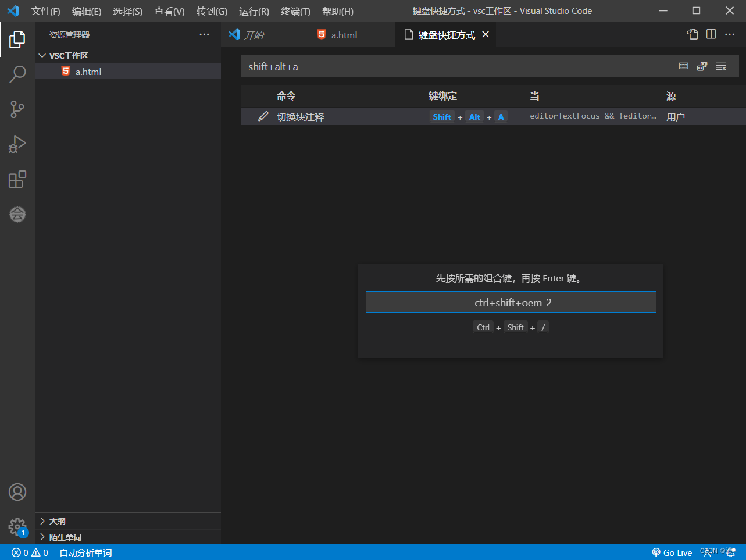Click the feedback icon in status bar
Viewport: 746px width, 560px height.
(709, 552)
